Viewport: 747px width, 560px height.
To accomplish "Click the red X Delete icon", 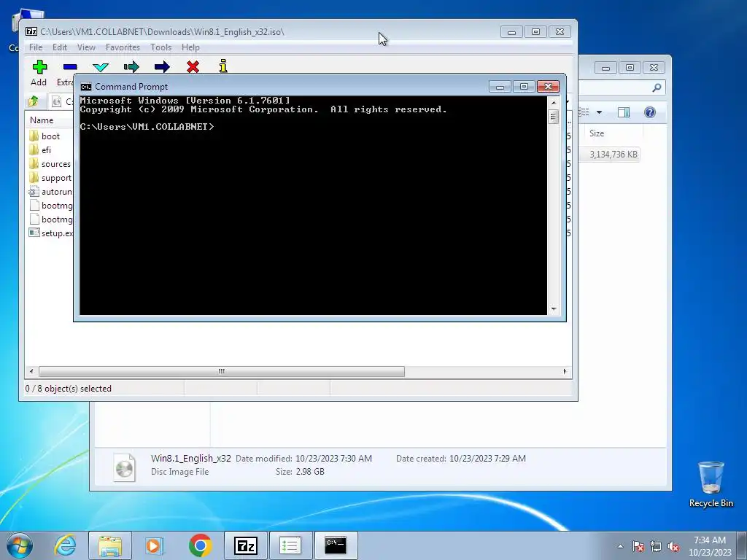I will tap(193, 66).
